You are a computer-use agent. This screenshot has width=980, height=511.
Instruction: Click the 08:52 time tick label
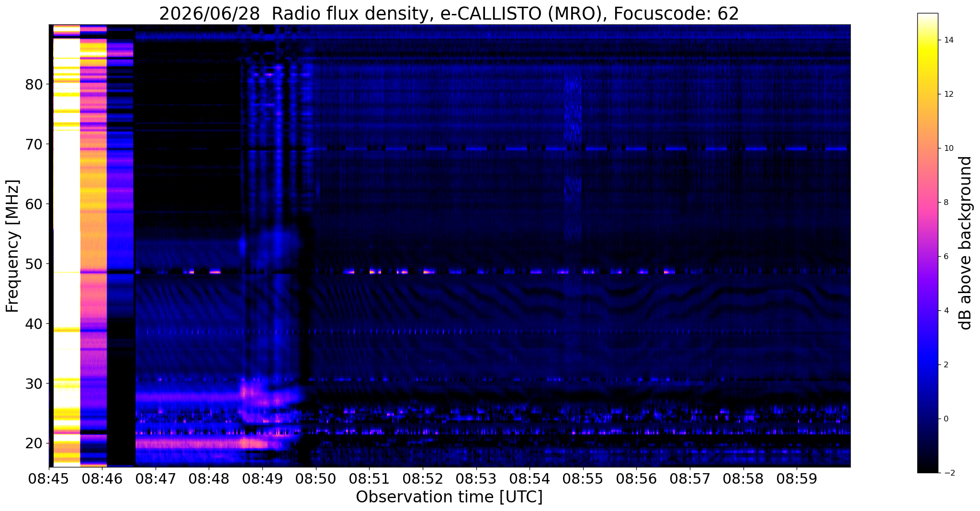(423, 478)
